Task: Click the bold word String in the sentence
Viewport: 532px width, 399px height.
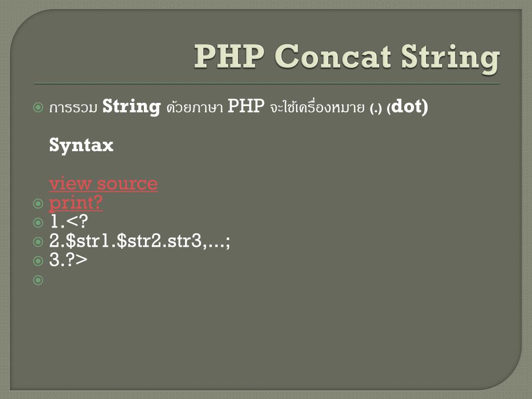Action: [x=131, y=107]
